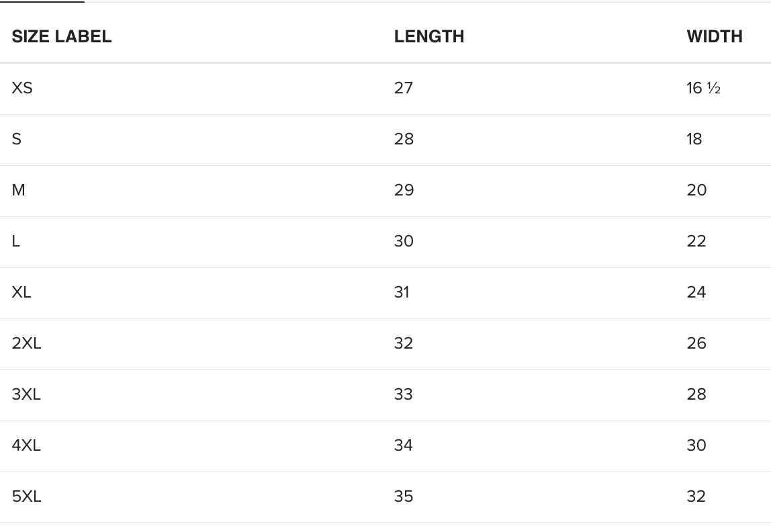771x532 pixels.
Task: Click the LENGTH column header
Action: [x=429, y=36]
